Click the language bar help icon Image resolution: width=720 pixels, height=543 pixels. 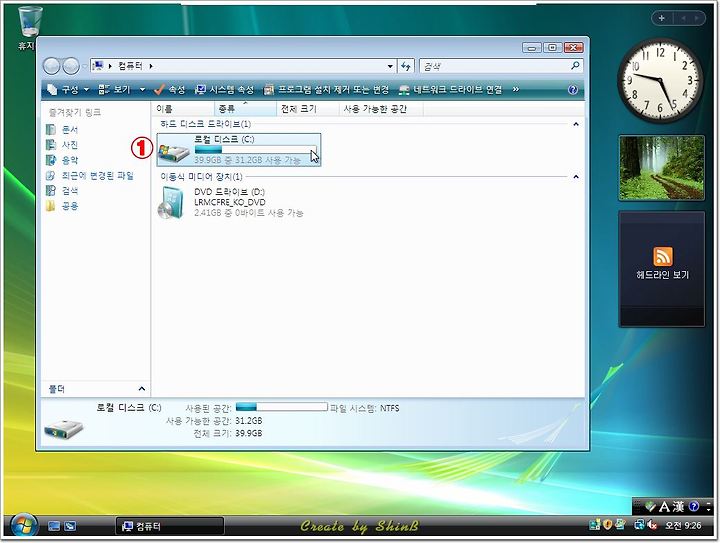(694, 507)
